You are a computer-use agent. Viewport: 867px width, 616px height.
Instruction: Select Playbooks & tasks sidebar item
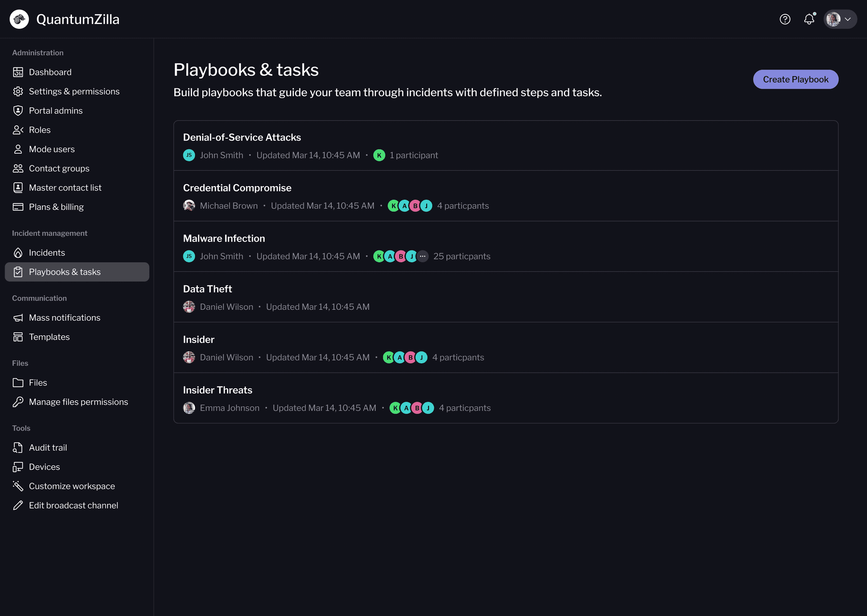click(65, 272)
